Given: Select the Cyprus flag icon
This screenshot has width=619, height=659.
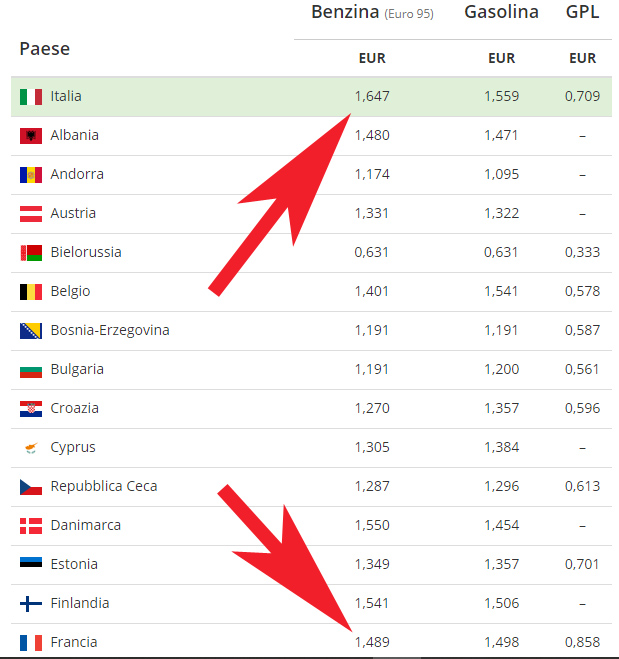Looking at the screenshot, I should click(31, 448).
